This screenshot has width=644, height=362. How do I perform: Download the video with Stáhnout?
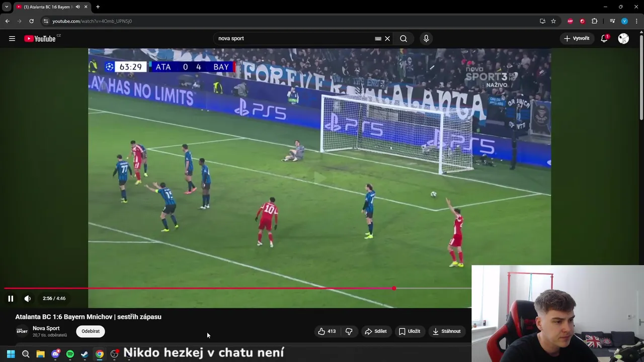pos(447,331)
